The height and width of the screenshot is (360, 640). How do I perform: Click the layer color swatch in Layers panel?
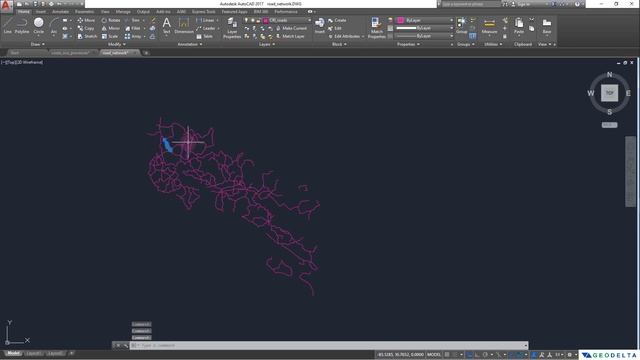coord(266,20)
